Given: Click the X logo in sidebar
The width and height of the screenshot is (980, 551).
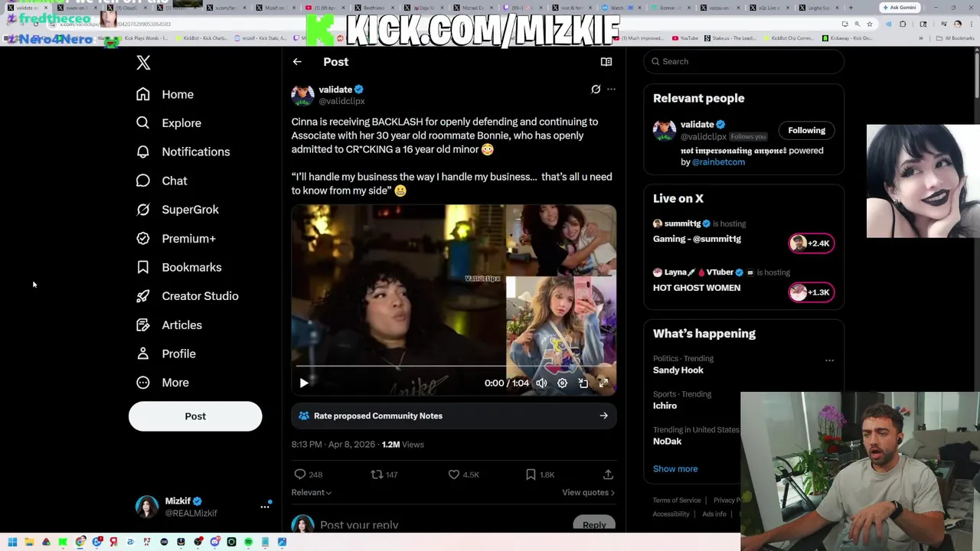Looking at the screenshot, I should tap(143, 63).
